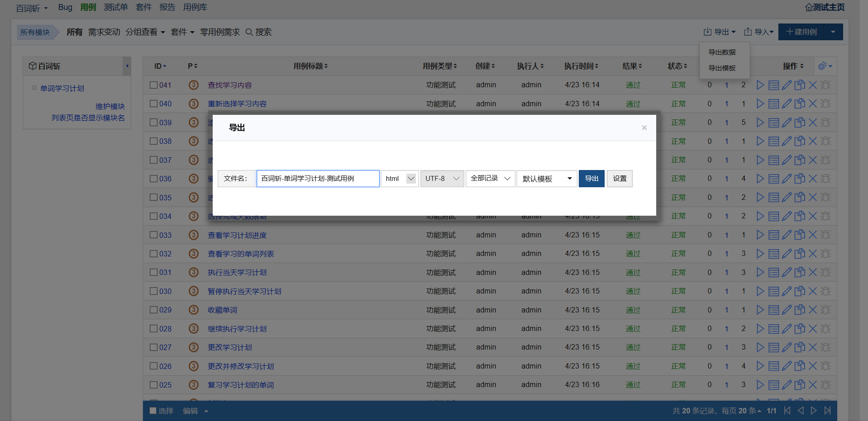Click the 文件名 file name input field
Viewport: 868px width, 421px height.
pyautogui.click(x=318, y=179)
